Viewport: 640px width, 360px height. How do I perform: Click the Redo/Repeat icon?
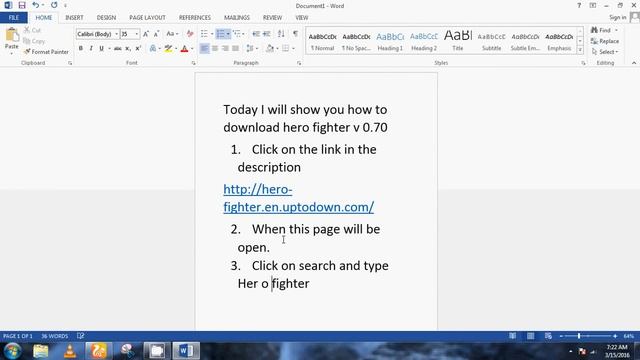(54, 5)
